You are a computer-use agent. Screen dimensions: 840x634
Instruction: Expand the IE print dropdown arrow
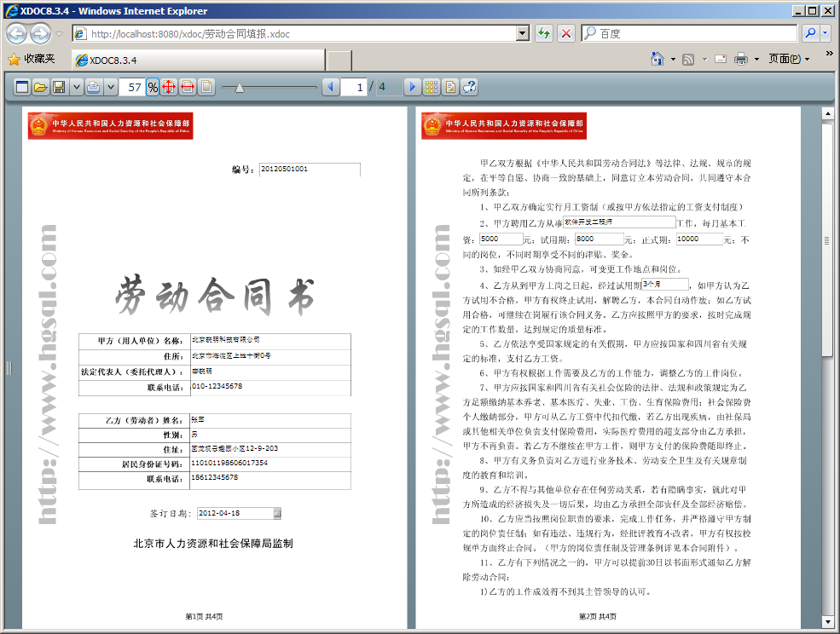(756, 60)
